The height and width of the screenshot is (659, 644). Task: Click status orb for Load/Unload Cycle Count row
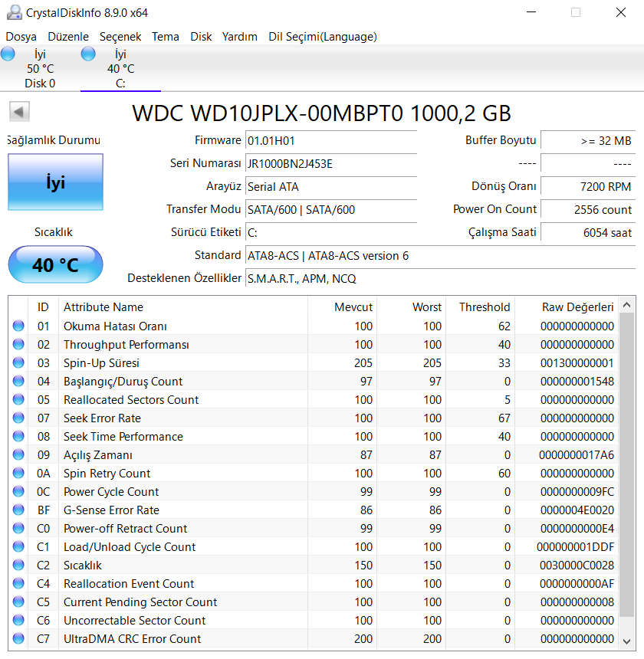tap(18, 546)
